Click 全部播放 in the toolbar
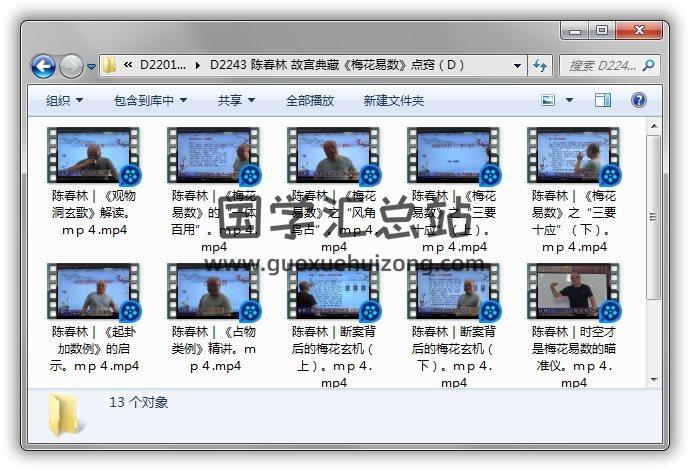The width and height of the screenshot is (690, 471). coord(310,101)
